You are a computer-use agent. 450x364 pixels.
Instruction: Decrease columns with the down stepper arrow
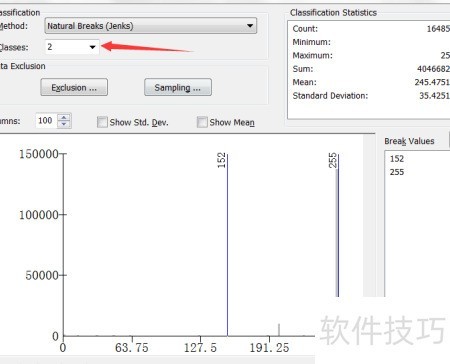(x=64, y=124)
